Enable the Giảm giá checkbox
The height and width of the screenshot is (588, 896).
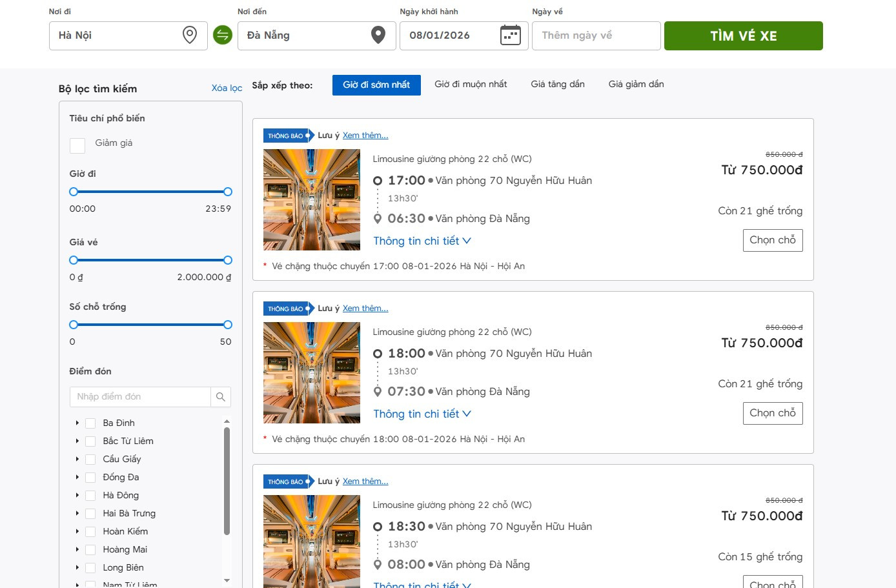(x=77, y=146)
